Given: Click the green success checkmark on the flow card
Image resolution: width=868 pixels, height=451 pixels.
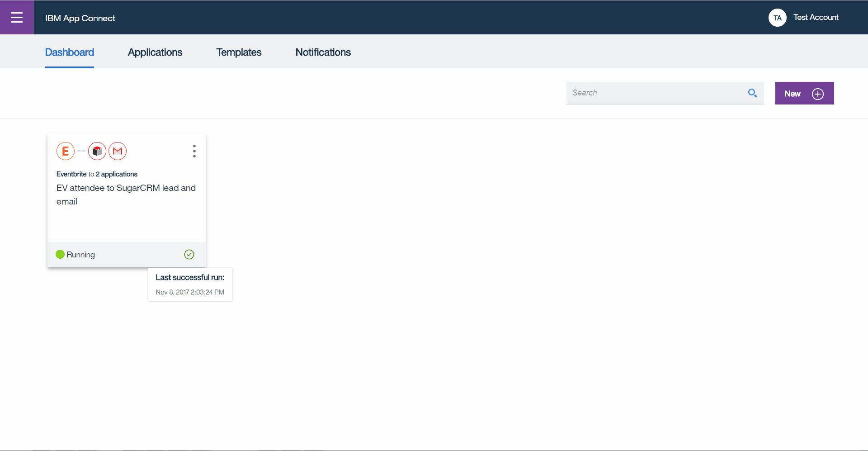Looking at the screenshot, I should [189, 254].
